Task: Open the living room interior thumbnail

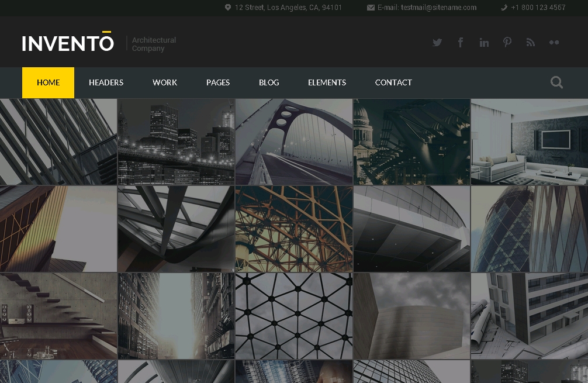Action: pyautogui.click(x=529, y=142)
